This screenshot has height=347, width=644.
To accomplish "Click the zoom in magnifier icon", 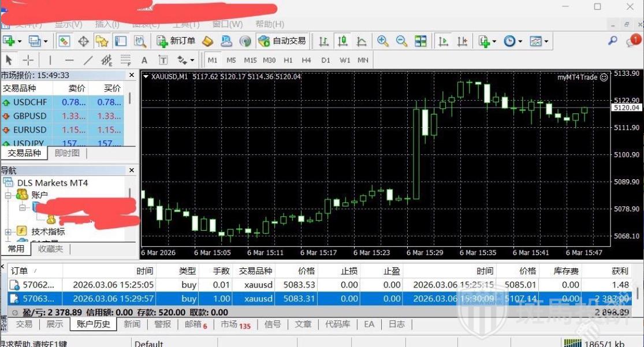I will [x=382, y=40].
